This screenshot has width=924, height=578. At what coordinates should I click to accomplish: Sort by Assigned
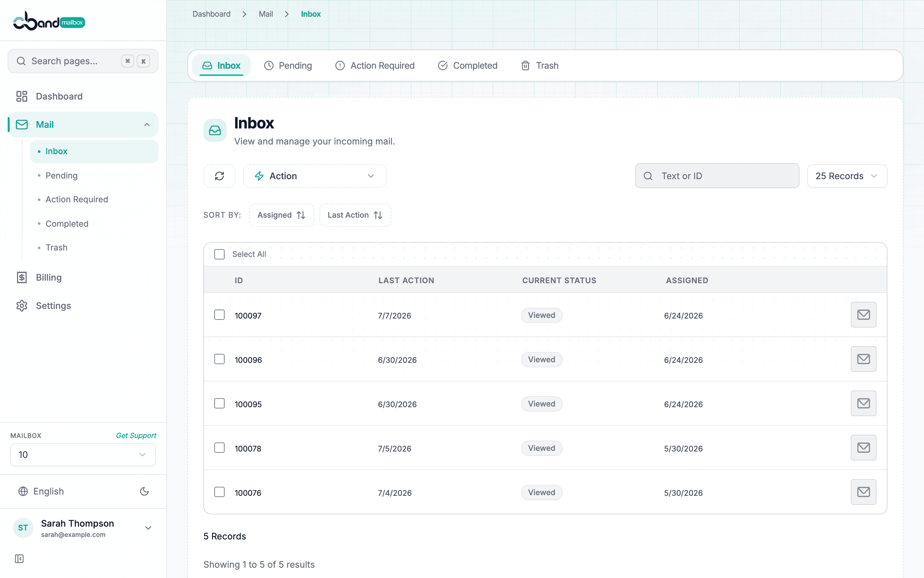[281, 215]
